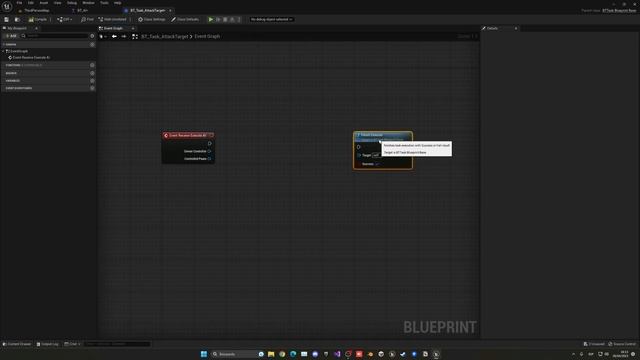Open the Window menu
640x360 pixels.
(x=88, y=3)
